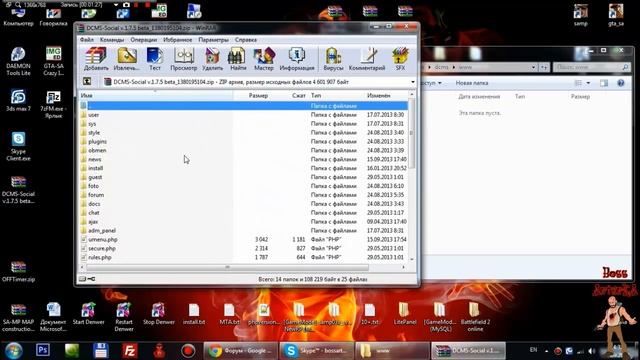Select the docs folder row
The height and width of the screenshot is (360, 640).
click(243, 204)
